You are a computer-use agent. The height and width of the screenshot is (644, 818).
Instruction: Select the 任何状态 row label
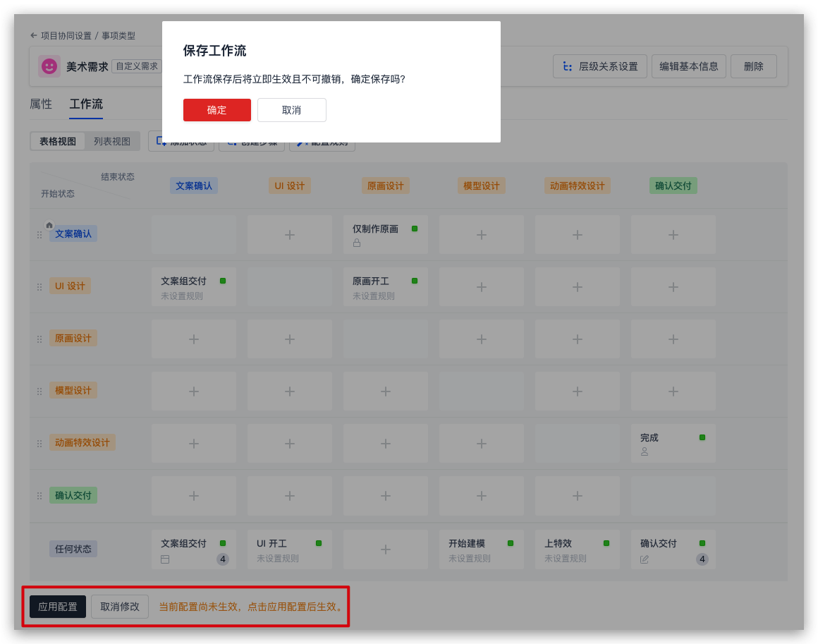click(x=73, y=549)
